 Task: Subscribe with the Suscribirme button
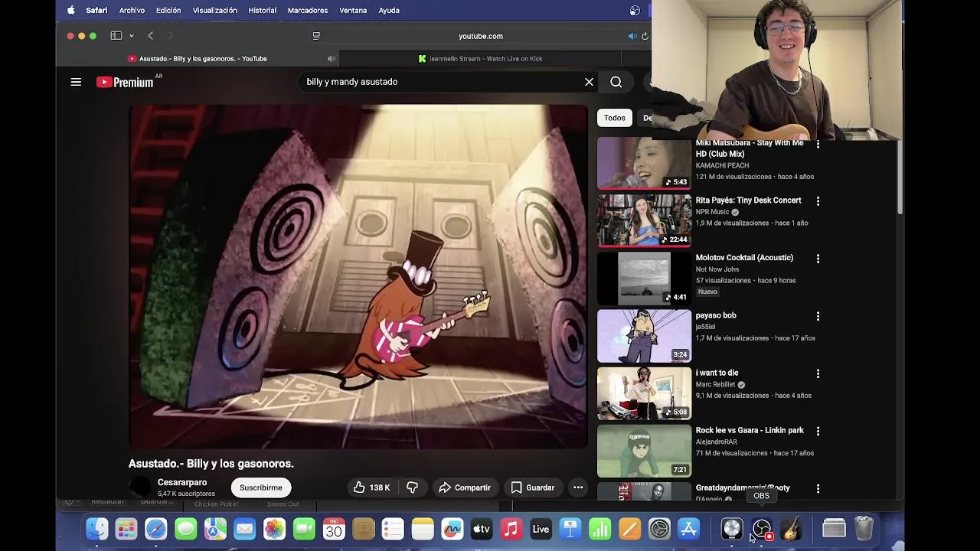pos(261,487)
